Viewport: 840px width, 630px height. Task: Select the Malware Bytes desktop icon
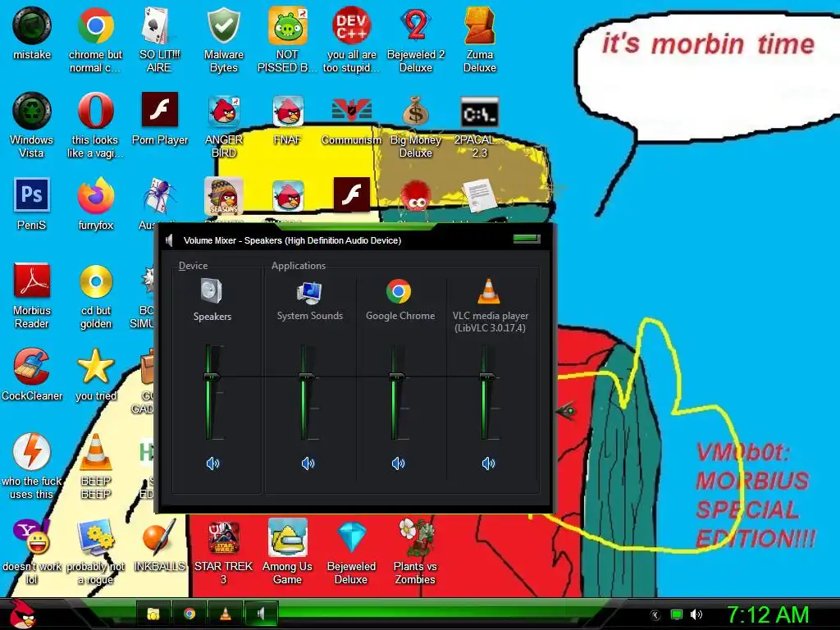(223, 40)
